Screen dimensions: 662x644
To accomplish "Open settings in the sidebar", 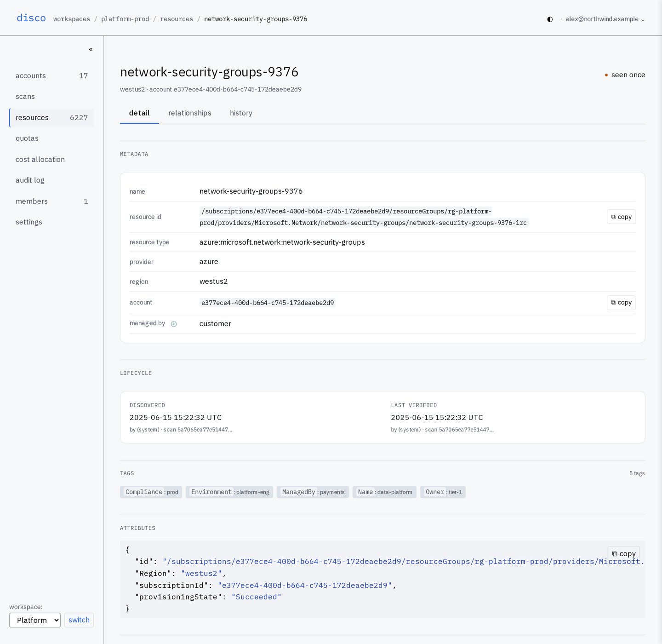I will point(51,222).
